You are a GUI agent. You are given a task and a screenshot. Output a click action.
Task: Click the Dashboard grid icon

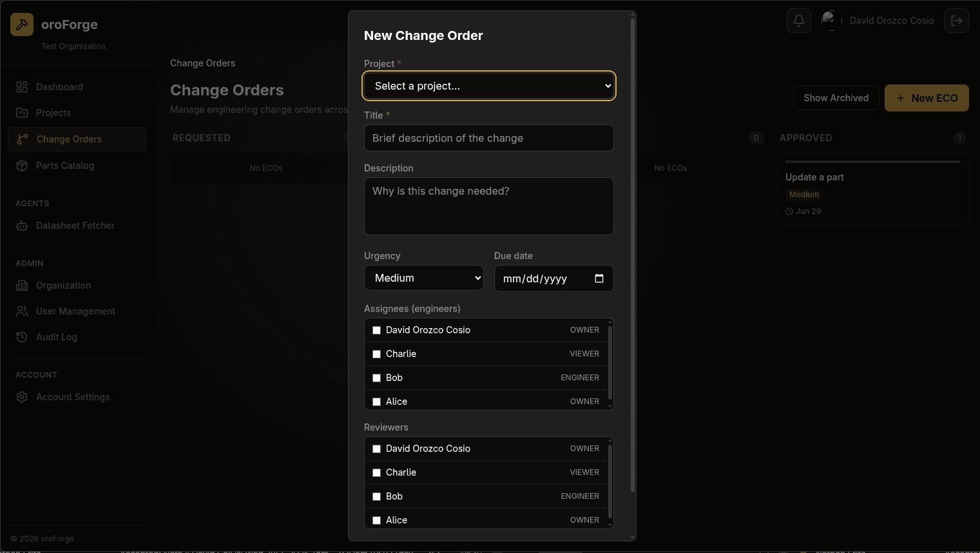point(22,87)
